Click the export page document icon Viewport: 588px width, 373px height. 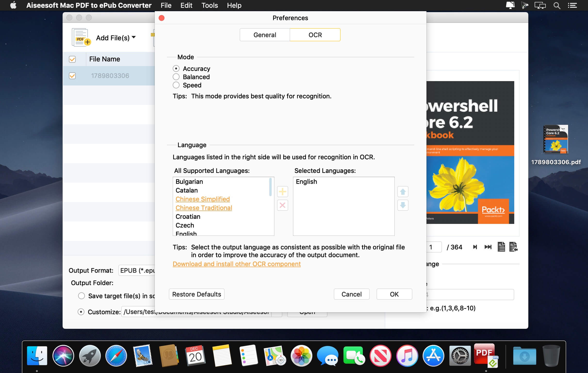[x=513, y=247]
